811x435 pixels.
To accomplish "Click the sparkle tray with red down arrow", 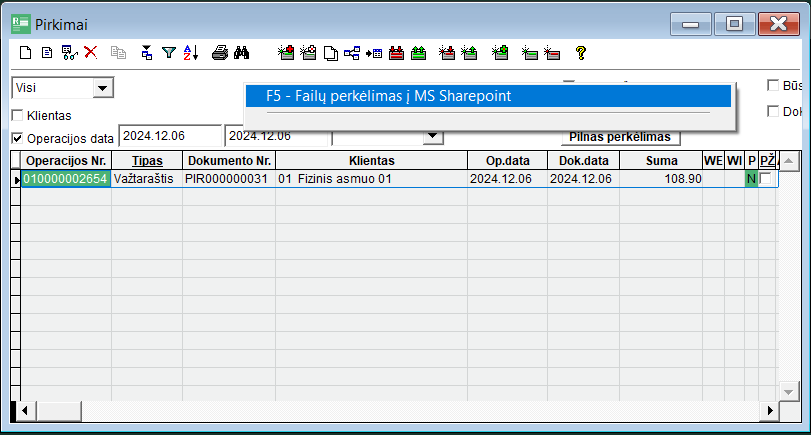I will point(447,53).
